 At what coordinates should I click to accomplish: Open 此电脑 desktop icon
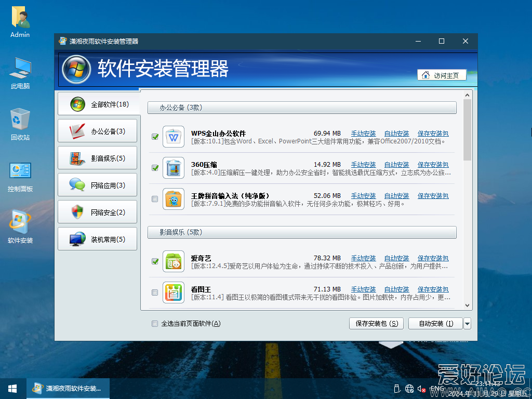(x=20, y=73)
